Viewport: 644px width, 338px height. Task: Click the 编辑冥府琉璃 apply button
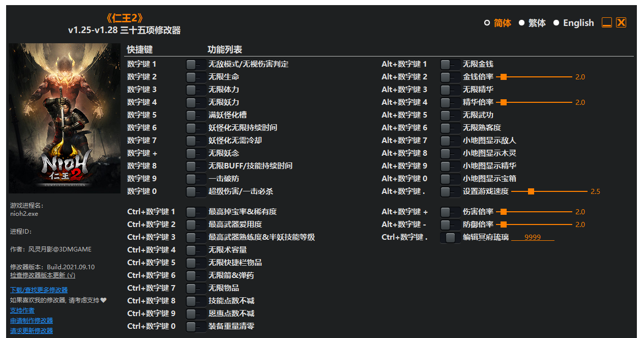tap(450, 237)
